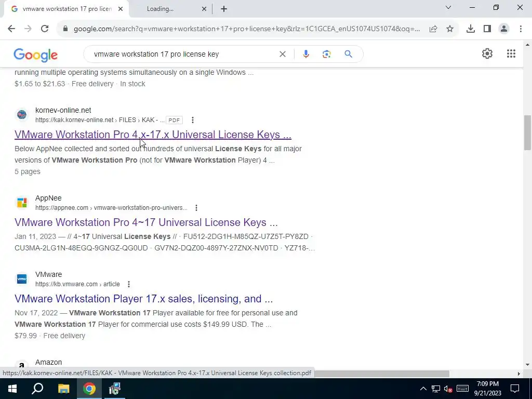Click the kb.vmware.com article breadcrumb
532x399 pixels.
pos(78,284)
